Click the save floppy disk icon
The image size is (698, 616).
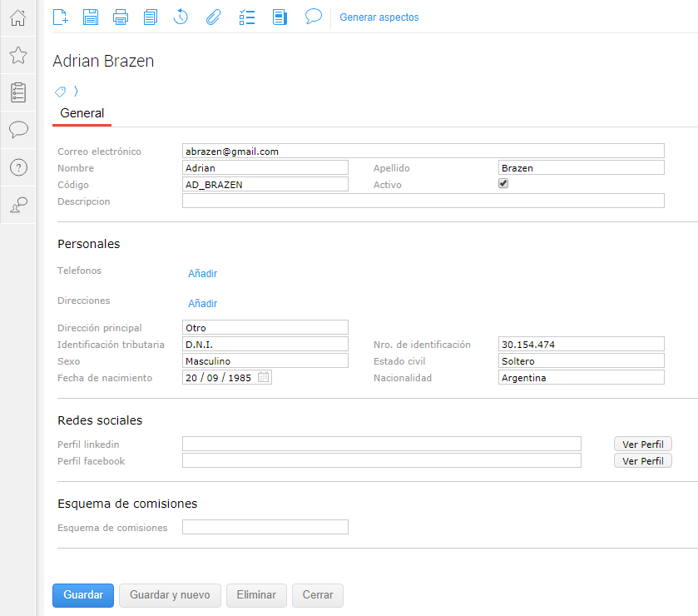click(91, 17)
